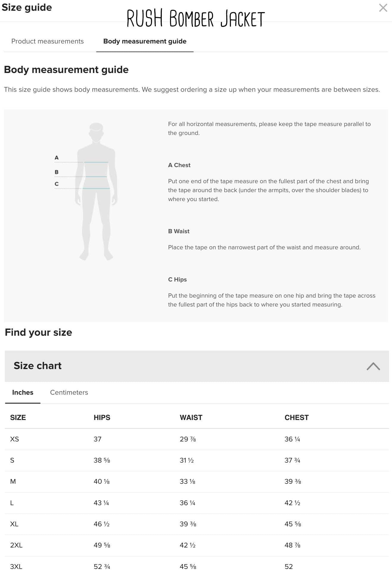Select the Body measurement guide tab
This screenshot has height=574, width=392.
point(145,41)
